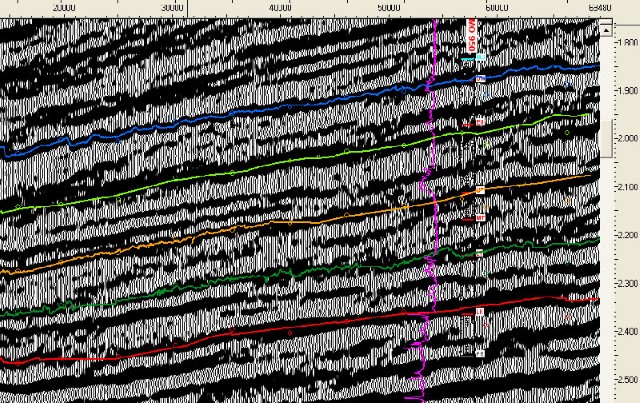Viewport: 640px width, 403px height.
Task: Select the red WO 950 well label
Action: (x=469, y=35)
